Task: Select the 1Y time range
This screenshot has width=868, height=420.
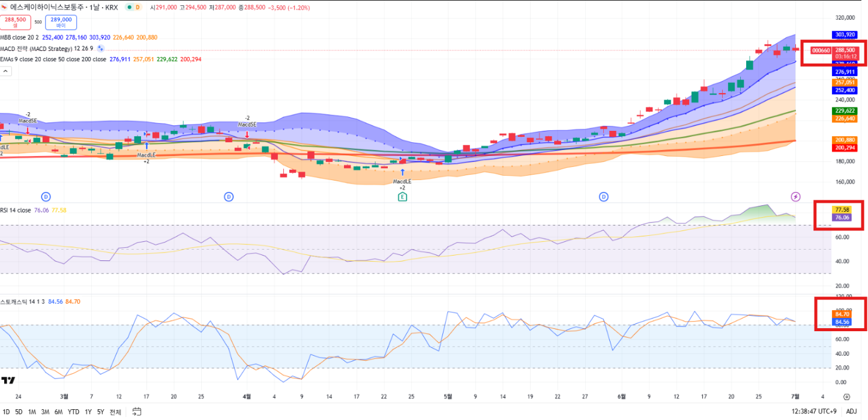Action: coord(88,412)
